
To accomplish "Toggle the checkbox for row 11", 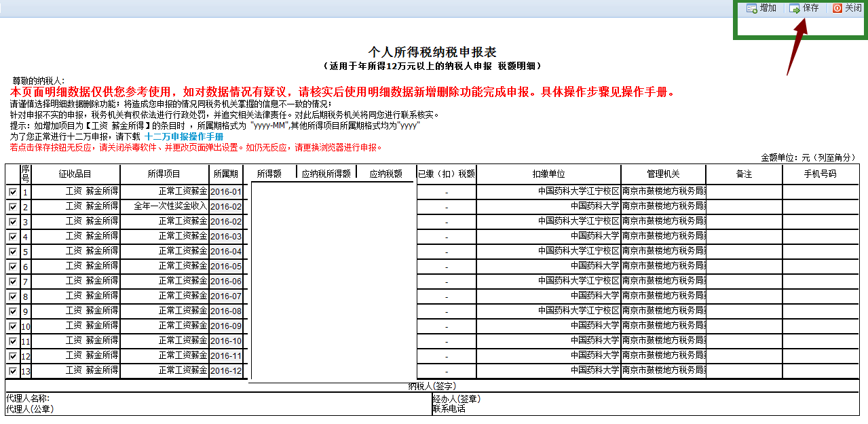I will click(13, 341).
